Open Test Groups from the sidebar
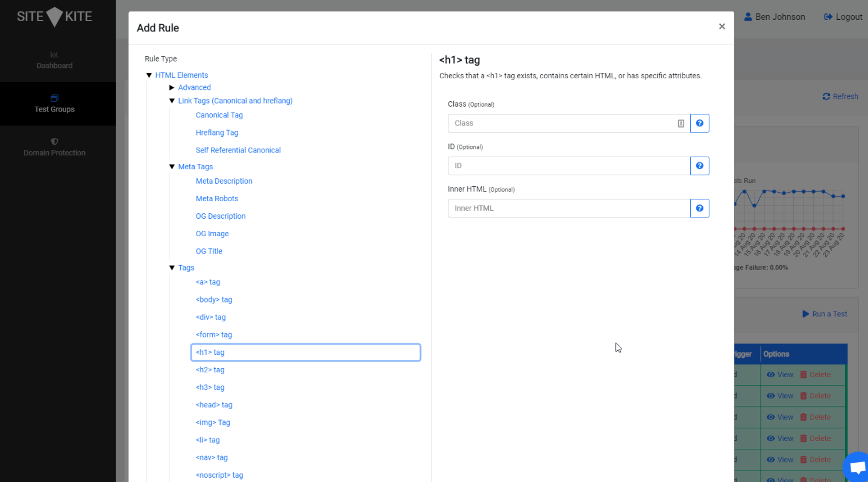The image size is (868, 482). coord(58,104)
